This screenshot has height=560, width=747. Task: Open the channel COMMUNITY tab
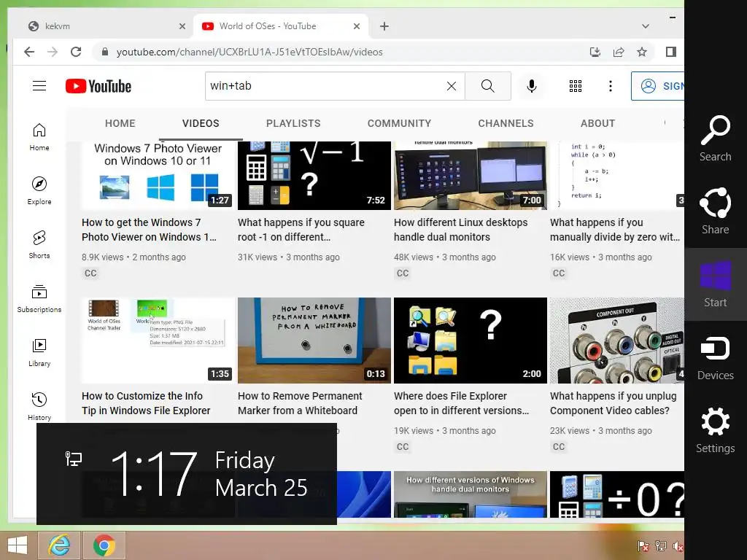point(399,123)
